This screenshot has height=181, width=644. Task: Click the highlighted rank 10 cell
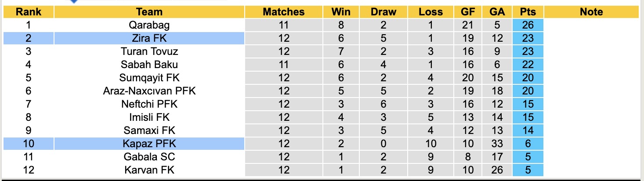click(28, 144)
